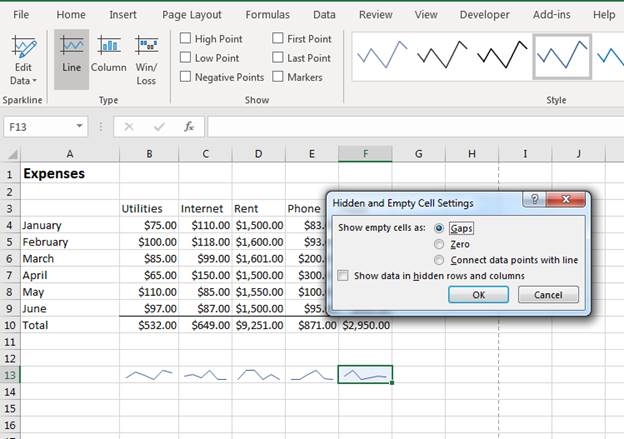This screenshot has width=624, height=439.
Task: Click the dialog help question mark button
Action: [x=534, y=199]
